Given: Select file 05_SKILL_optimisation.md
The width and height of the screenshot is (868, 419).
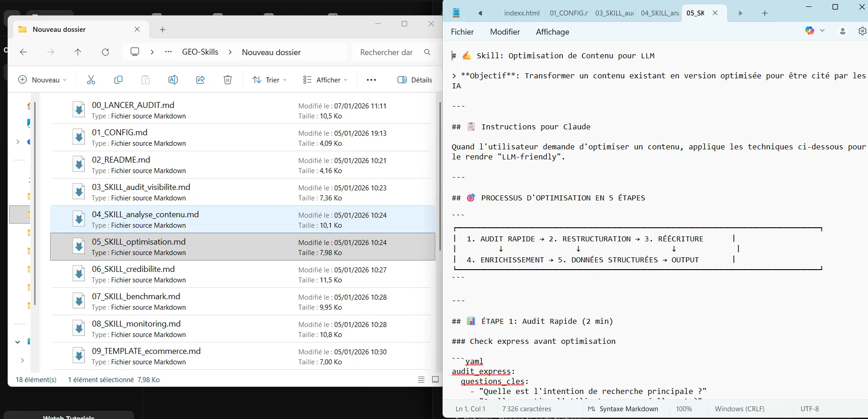Looking at the screenshot, I should (243, 246).
